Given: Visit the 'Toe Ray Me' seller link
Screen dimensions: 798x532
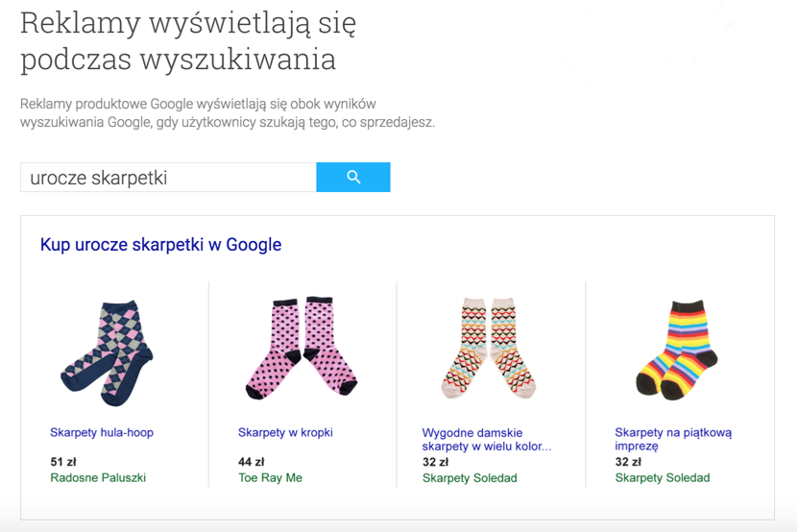Looking at the screenshot, I should [x=270, y=477].
